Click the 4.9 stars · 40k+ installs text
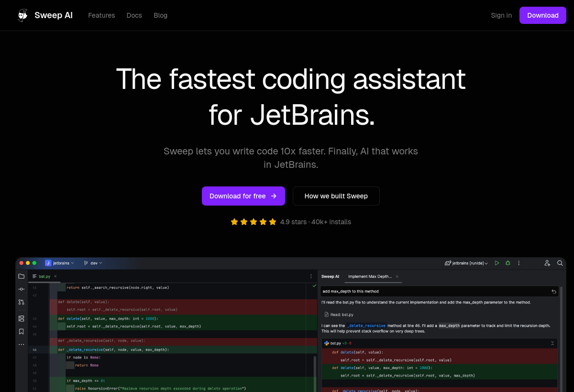 [316, 222]
